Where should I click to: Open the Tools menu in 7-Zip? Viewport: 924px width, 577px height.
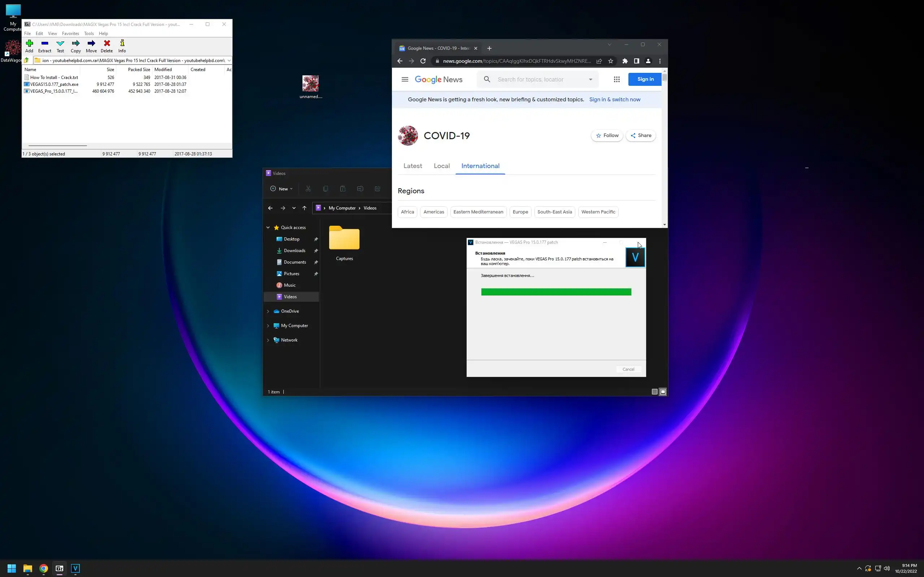(88, 34)
